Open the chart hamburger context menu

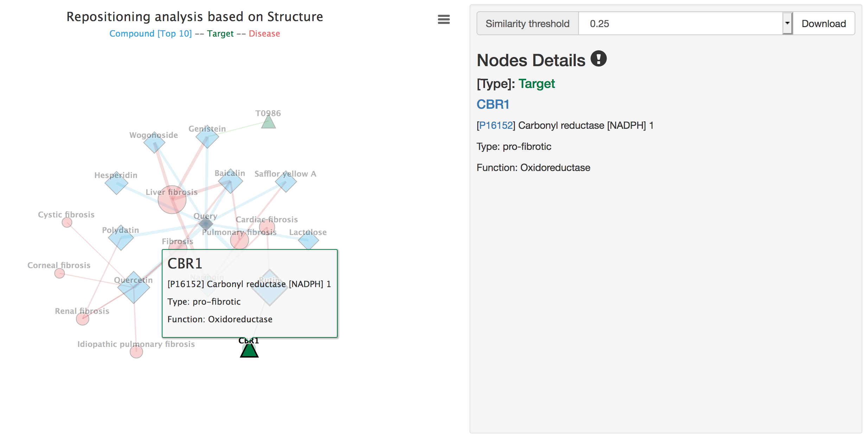click(x=443, y=19)
